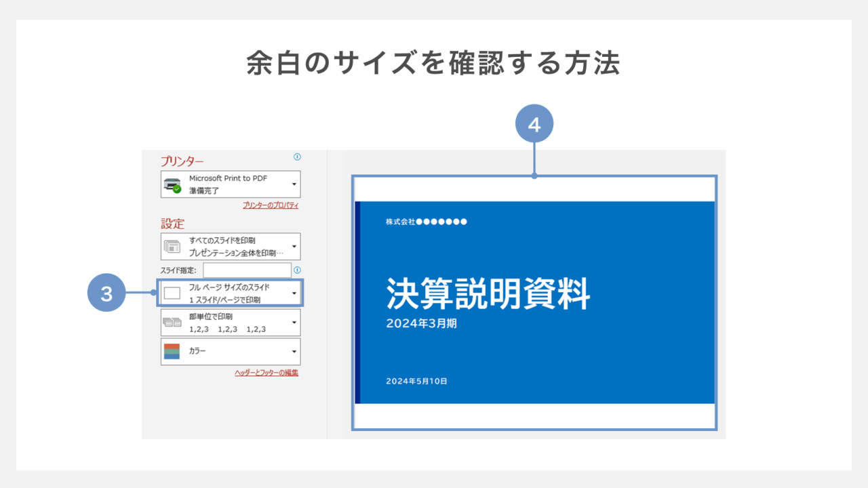Click the すべてのスライドを印刷 stacked slides icon
Image resolution: width=868 pixels, height=488 pixels.
(172, 247)
